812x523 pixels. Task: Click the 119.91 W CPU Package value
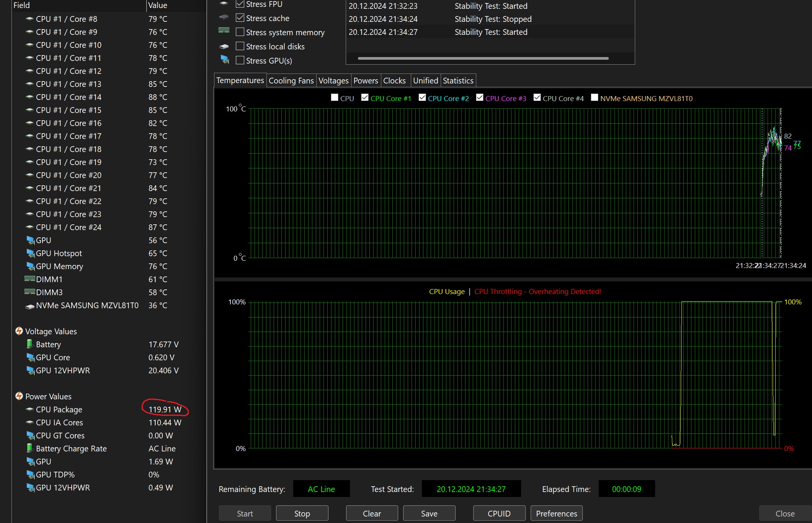(x=165, y=409)
